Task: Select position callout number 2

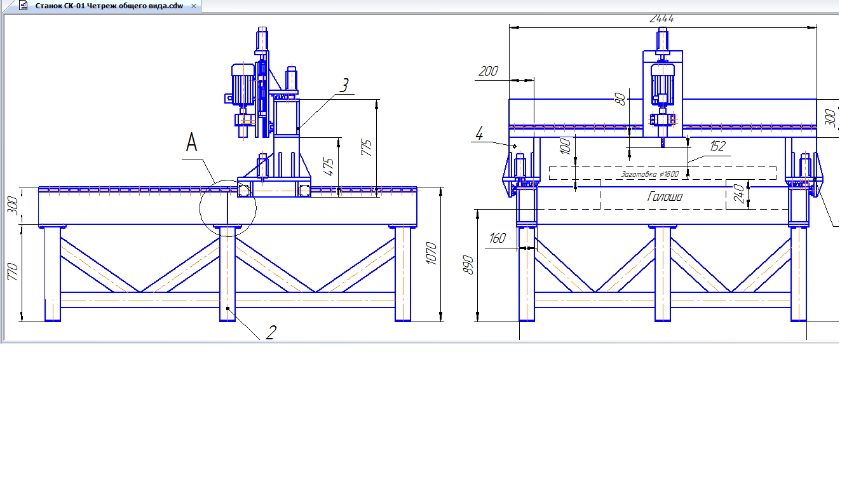Action: click(x=270, y=332)
